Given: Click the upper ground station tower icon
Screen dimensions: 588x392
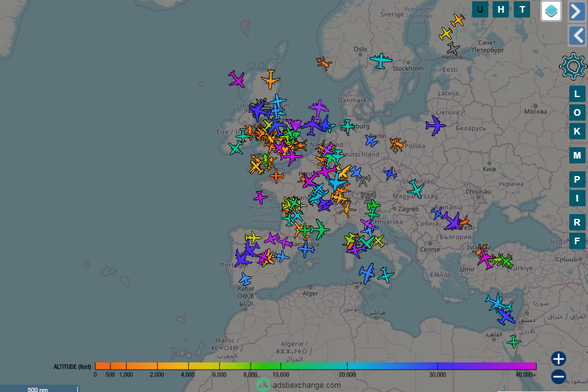Looking at the screenshot, I should tap(363, 182).
